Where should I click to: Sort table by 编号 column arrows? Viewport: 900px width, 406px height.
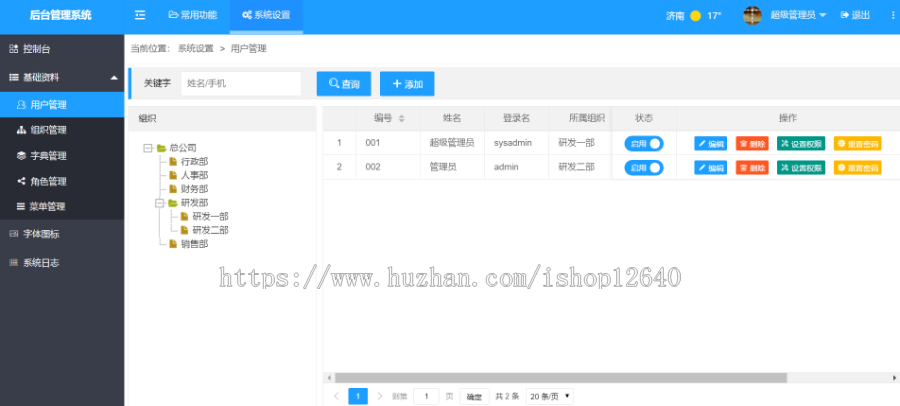point(402,118)
